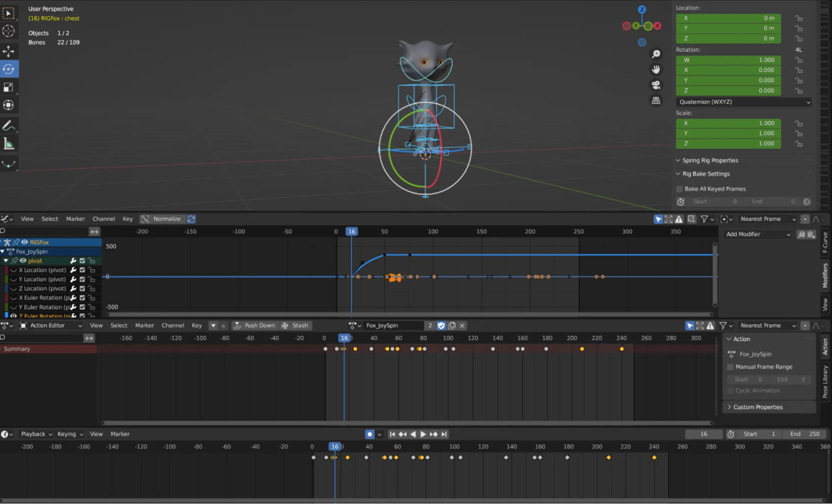Toggle the eye icon on the pivot group
This screenshot has width=832, height=504.
23,261
